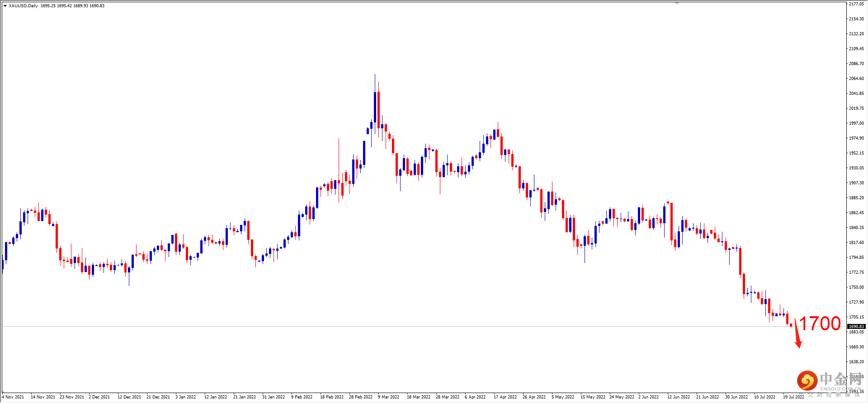
Task: Click the 1794.85 price axis label
Action: pyautogui.click(x=856, y=257)
